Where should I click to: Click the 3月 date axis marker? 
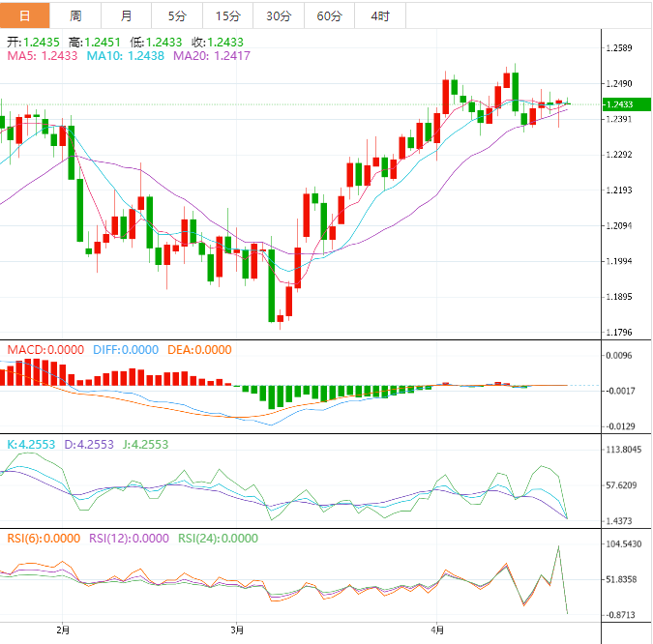tap(237, 630)
